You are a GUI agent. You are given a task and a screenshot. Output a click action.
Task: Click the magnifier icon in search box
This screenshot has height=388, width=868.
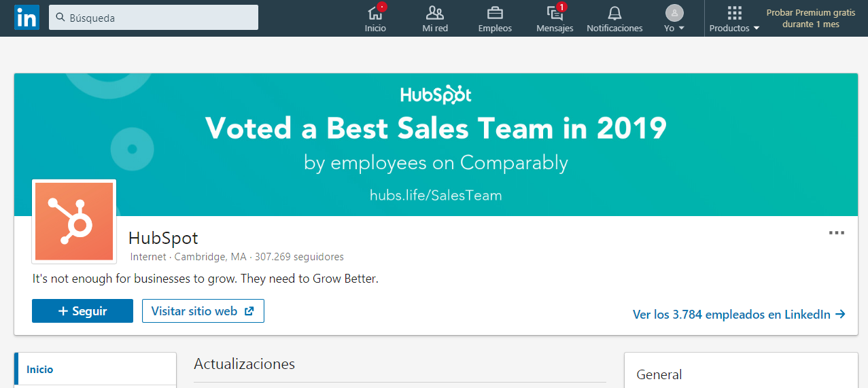[60, 18]
